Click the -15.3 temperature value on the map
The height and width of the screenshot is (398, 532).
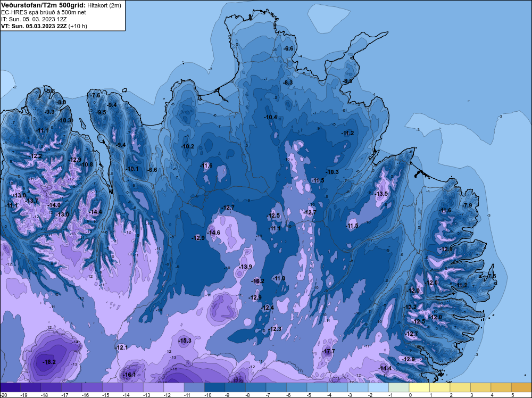pyautogui.click(x=185, y=341)
